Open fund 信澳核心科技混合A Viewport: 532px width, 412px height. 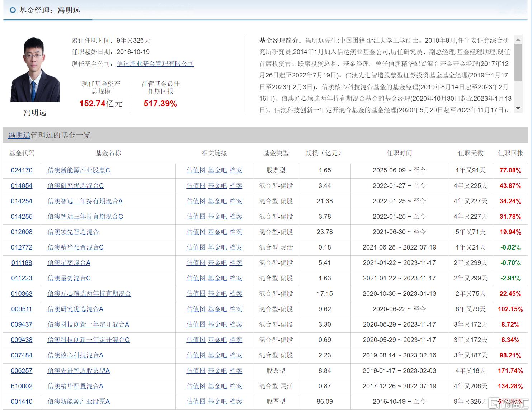(x=75, y=355)
